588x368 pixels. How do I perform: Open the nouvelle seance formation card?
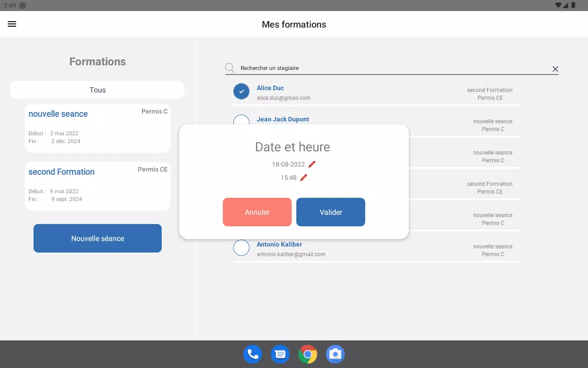click(x=97, y=128)
